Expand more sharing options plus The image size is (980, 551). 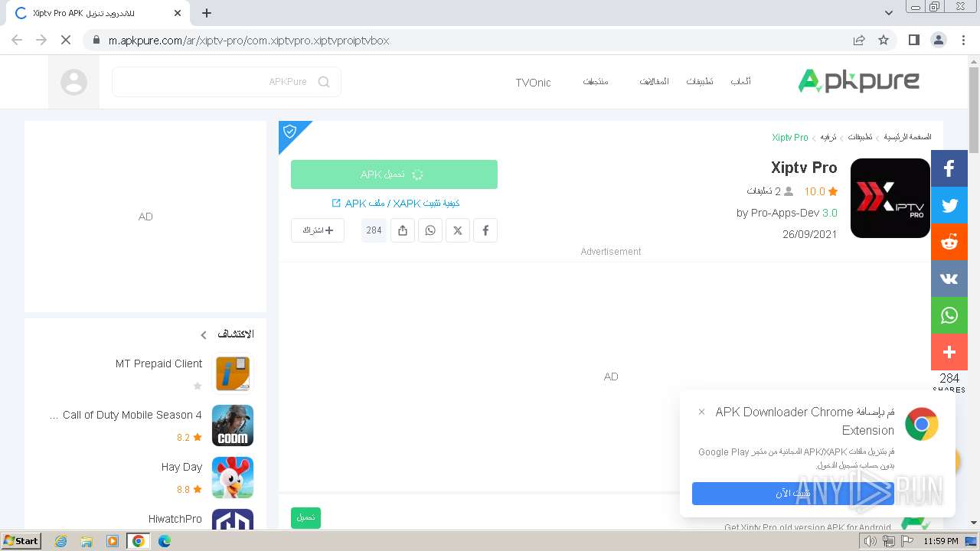(x=949, y=352)
